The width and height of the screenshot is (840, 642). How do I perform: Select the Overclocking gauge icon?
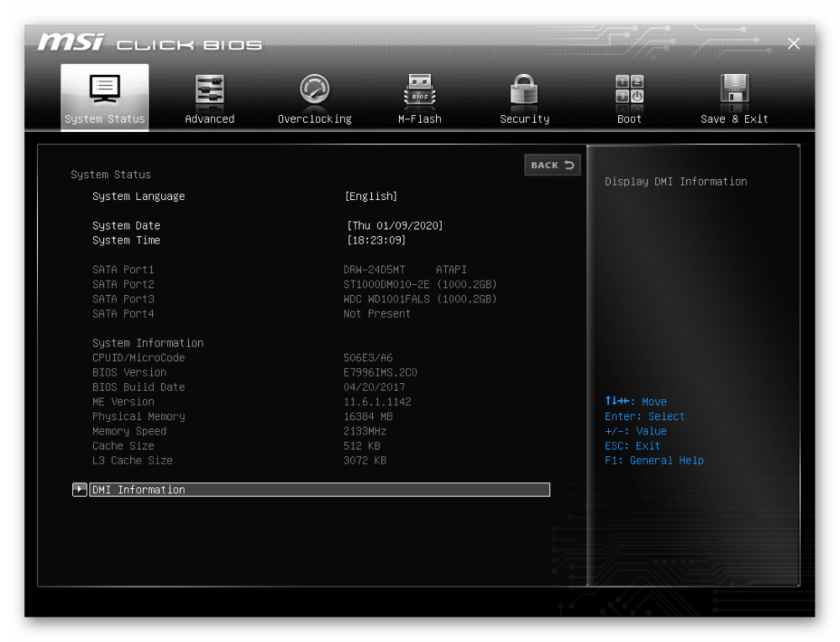314,89
